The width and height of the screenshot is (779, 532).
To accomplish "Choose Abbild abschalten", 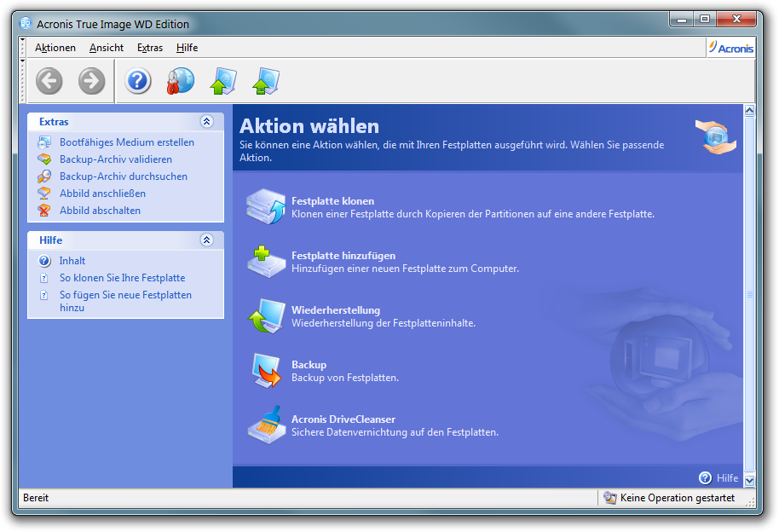I will click(100, 211).
